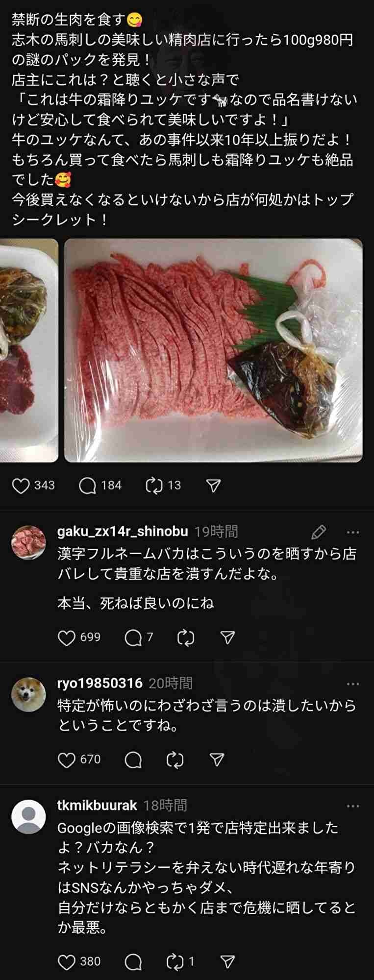Share the main post via send icon
The width and height of the screenshot is (374, 980).
pyautogui.click(x=213, y=486)
